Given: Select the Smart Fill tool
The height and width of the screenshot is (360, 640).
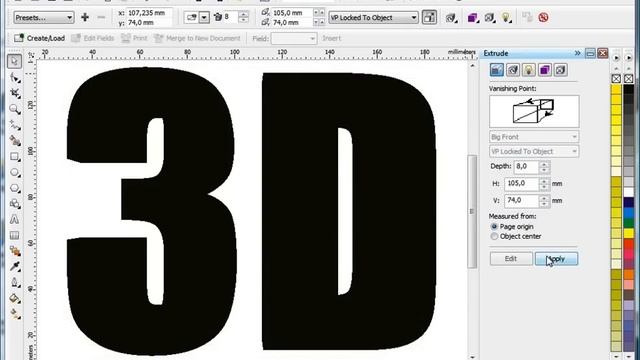Looking at the screenshot, I should coord(15,140).
